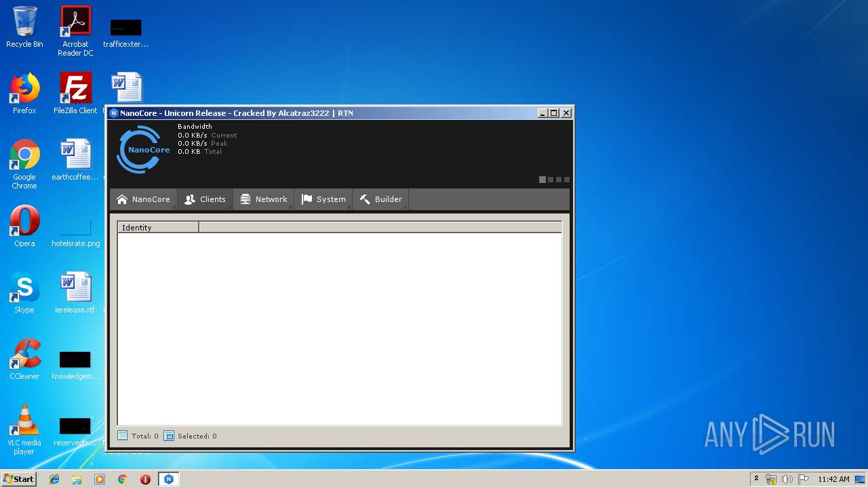Image resolution: width=868 pixels, height=488 pixels.
Task: Minimize the NanoCore window
Action: tap(542, 113)
